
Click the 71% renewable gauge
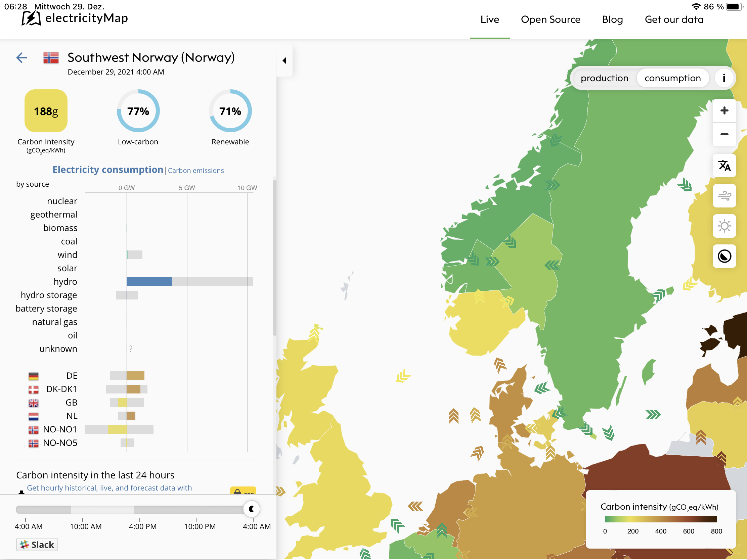pyautogui.click(x=230, y=111)
